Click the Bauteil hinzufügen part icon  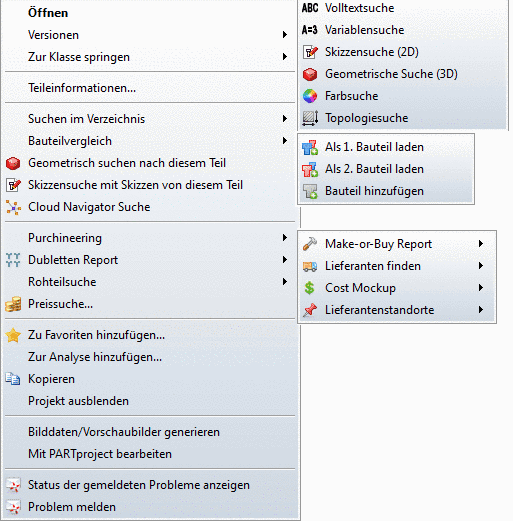point(310,191)
